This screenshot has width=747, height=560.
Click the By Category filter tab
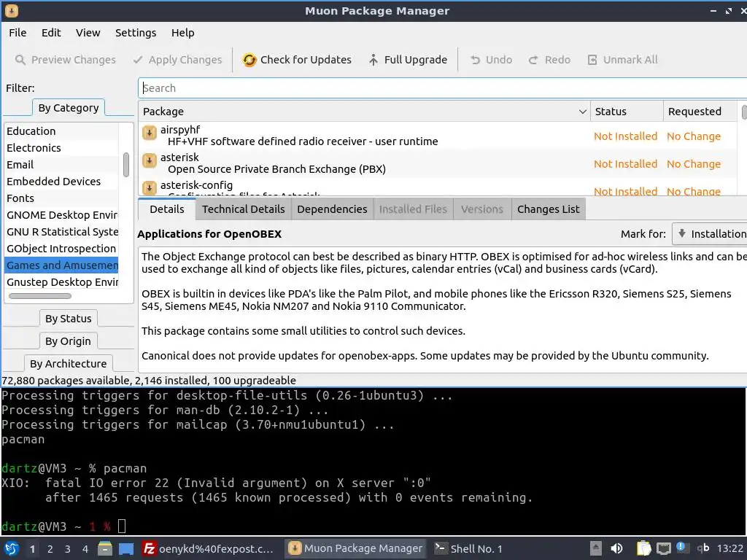[x=69, y=108]
